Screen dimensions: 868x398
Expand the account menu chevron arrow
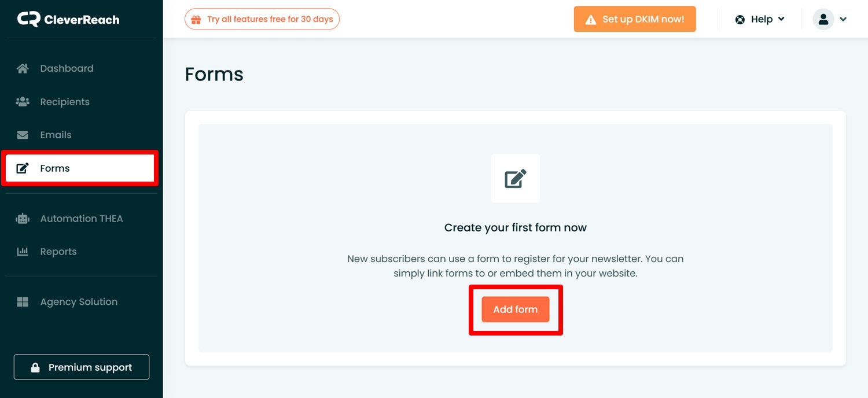[843, 19]
